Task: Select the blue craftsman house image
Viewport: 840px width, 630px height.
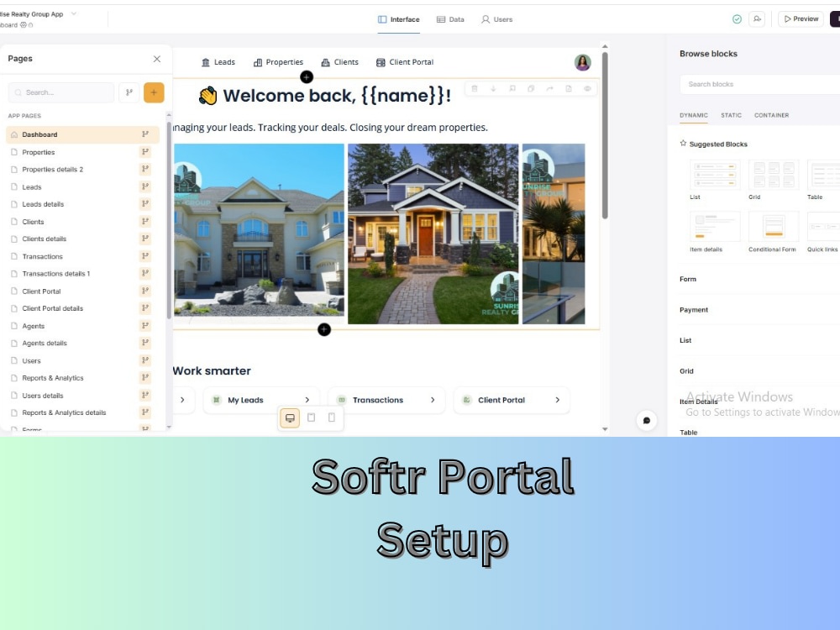Action: [x=433, y=234]
